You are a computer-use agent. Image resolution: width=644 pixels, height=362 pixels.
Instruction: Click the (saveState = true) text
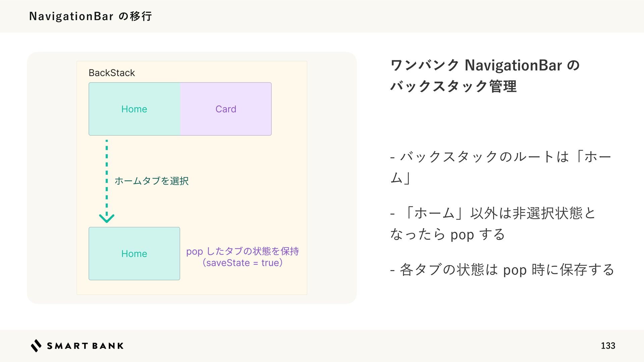243,263
